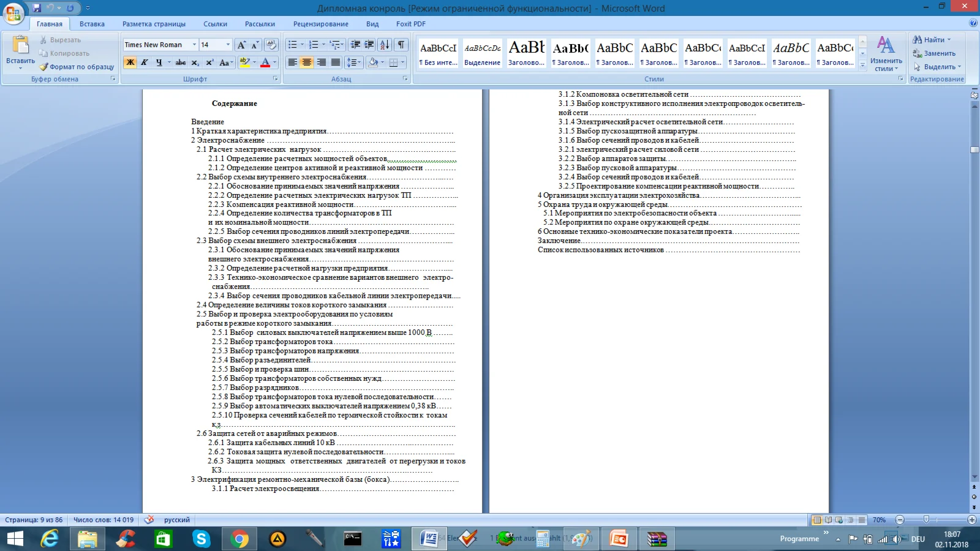
Task: Toggle show paragraph marks (¶)
Action: [x=401, y=45]
